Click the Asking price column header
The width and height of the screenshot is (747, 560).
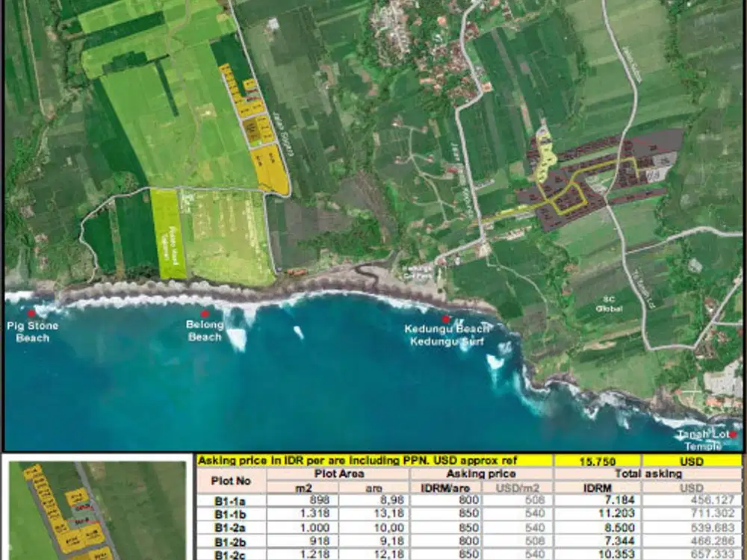[x=480, y=473]
